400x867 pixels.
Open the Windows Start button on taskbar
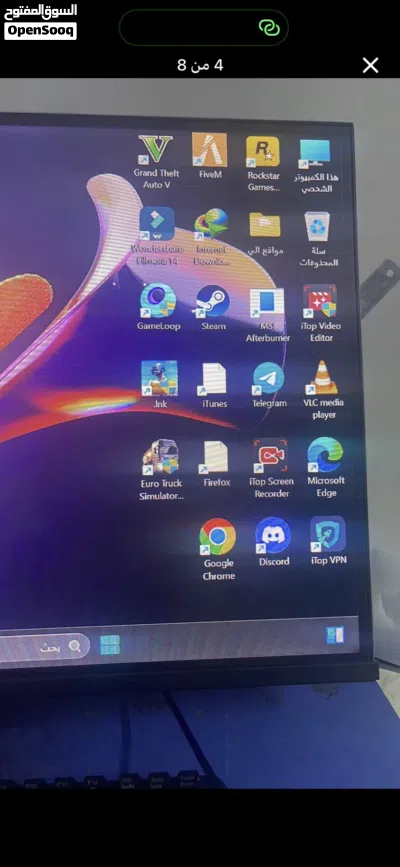coord(110,645)
